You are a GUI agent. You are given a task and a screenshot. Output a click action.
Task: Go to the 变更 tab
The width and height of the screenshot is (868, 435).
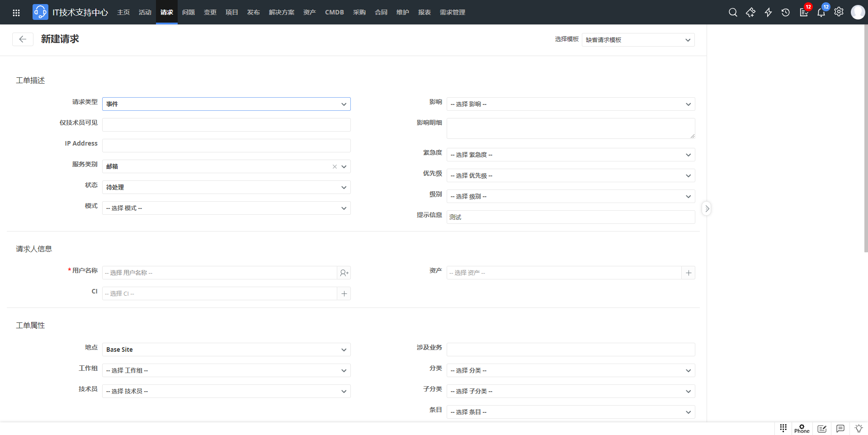pyautogui.click(x=210, y=12)
